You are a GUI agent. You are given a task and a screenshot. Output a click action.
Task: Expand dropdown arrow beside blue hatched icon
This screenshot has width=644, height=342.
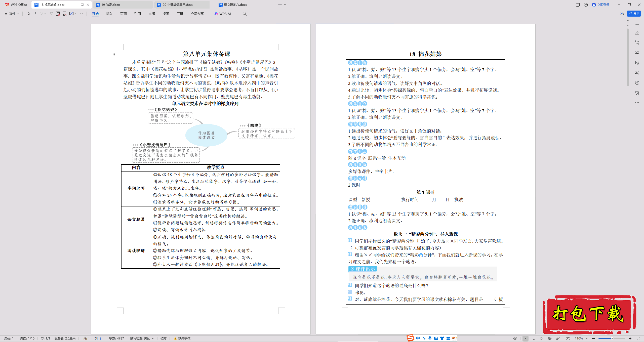click(75, 14)
